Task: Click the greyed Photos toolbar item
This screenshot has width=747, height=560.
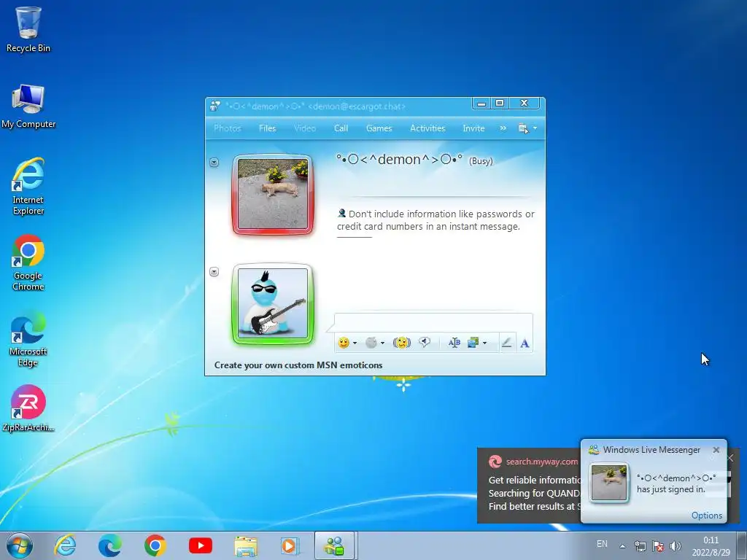Action: point(228,128)
